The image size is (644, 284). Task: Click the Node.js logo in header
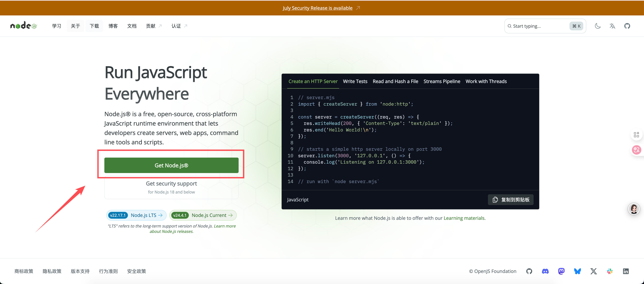point(23,26)
